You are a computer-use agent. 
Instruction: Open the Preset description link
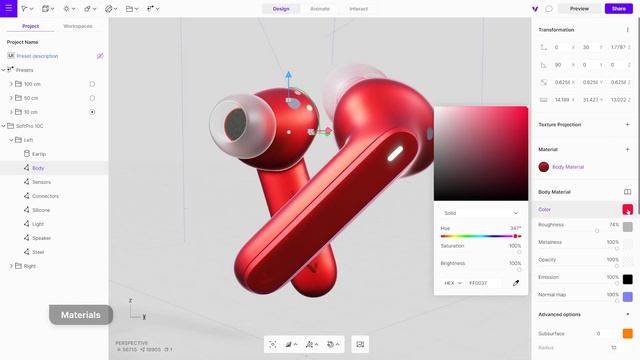point(37,56)
